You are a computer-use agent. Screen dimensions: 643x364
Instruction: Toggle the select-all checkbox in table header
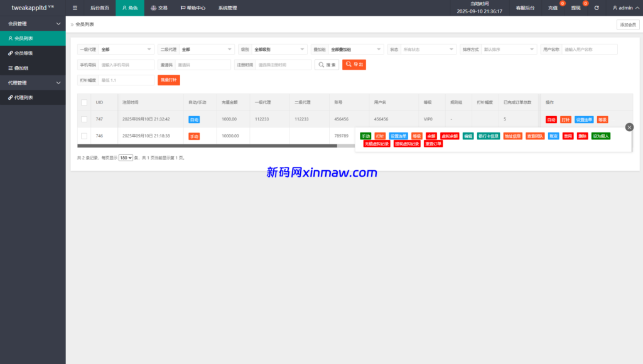(x=84, y=102)
